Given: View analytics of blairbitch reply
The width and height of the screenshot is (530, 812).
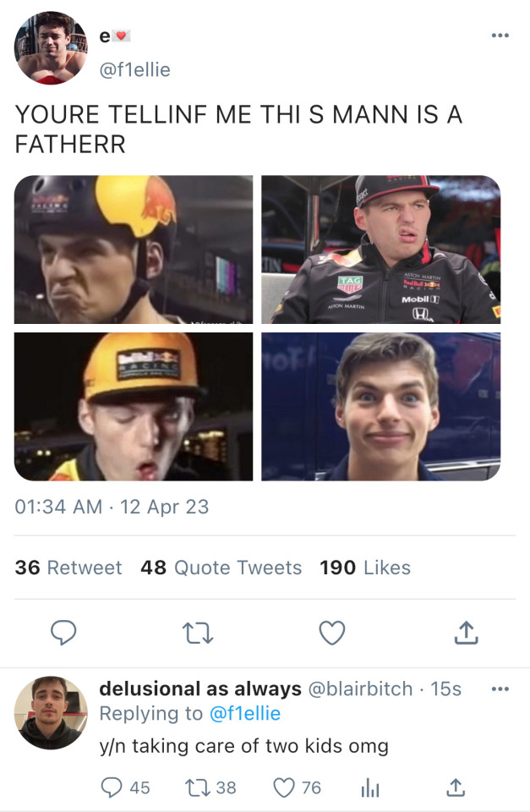Looking at the screenshot, I should (370, 787).
